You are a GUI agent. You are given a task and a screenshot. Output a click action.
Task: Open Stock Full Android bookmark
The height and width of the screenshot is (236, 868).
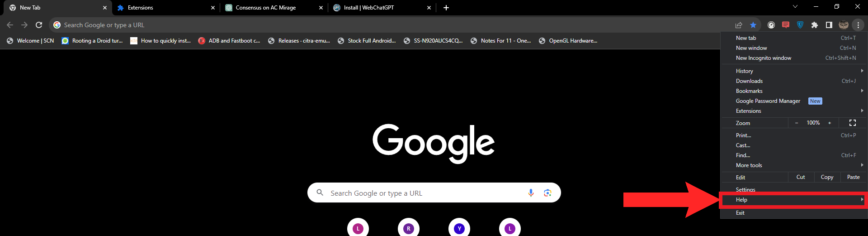367,41
